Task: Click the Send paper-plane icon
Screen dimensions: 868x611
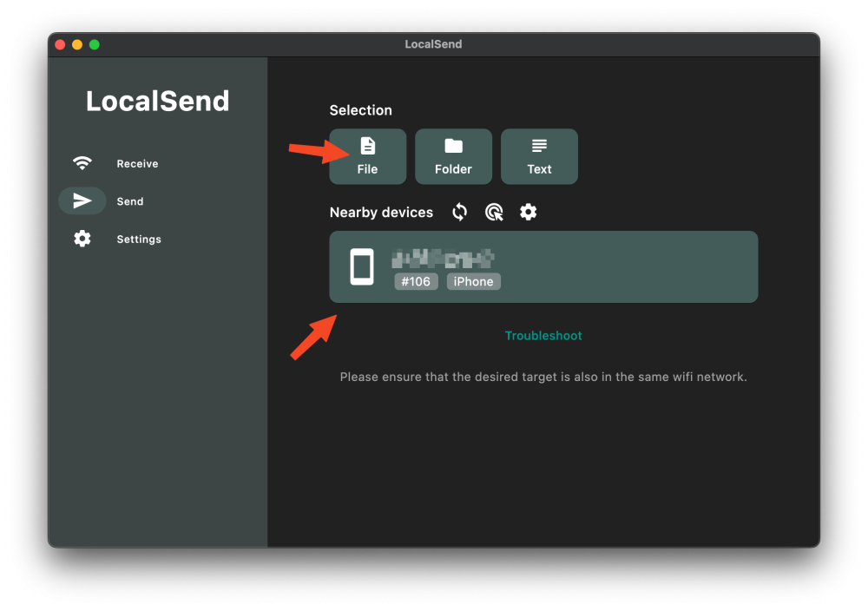Action: tap(82, 200)
